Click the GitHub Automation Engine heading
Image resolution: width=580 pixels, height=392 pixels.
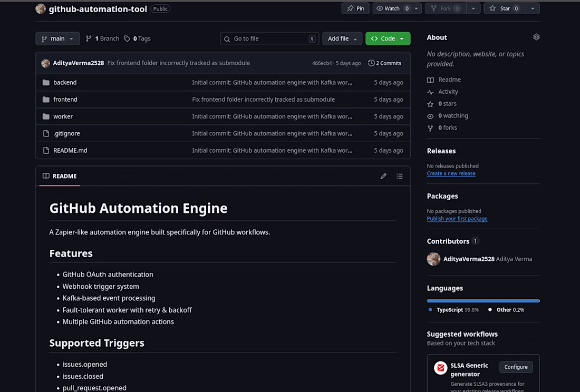[138, 208]
